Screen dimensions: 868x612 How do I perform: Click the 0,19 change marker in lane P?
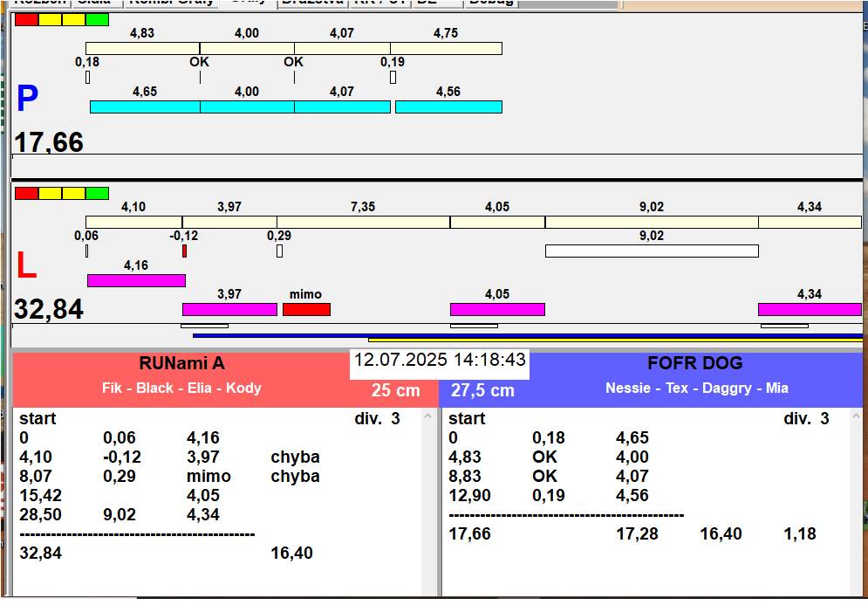coord(393,78)
